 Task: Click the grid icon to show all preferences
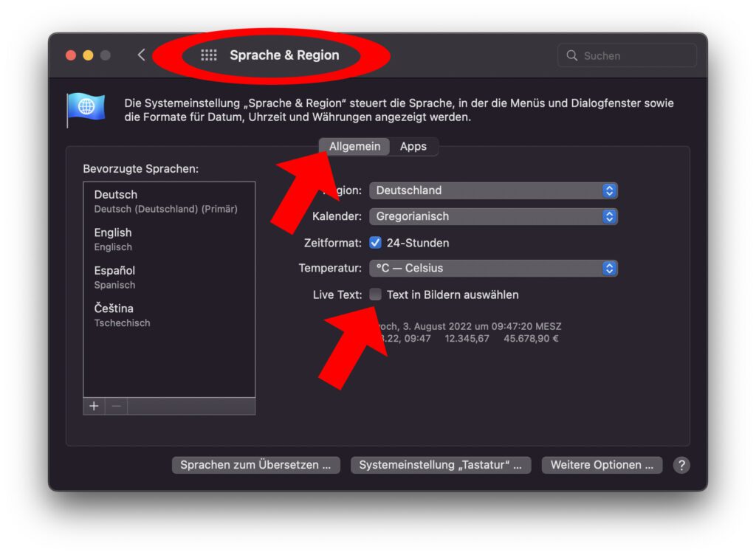tap(209, 55)
